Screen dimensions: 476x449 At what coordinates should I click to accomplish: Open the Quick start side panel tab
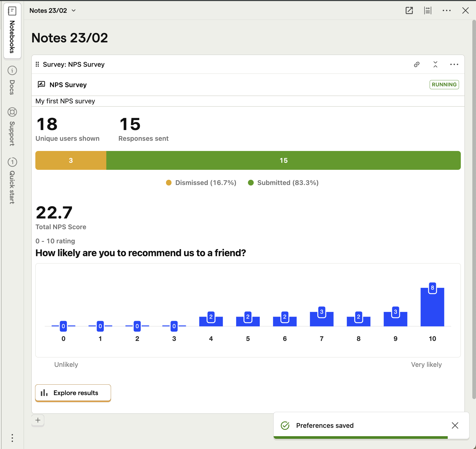(x=12, y=181)
